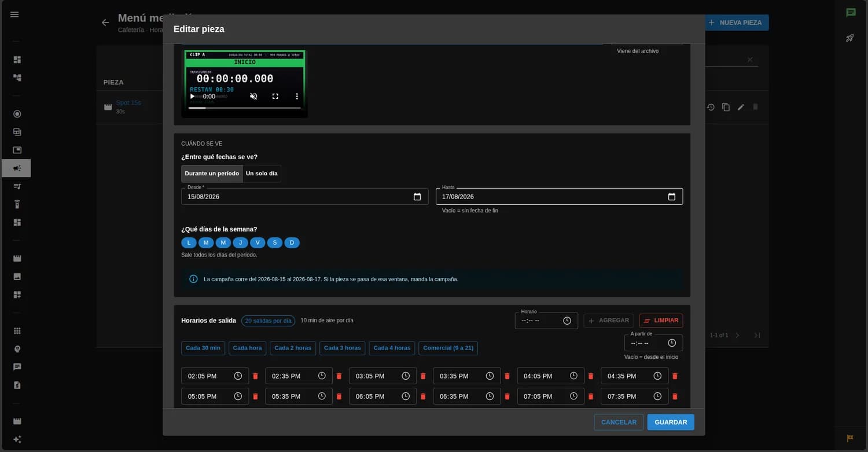Click the Desde date input field

coord(304,197)
